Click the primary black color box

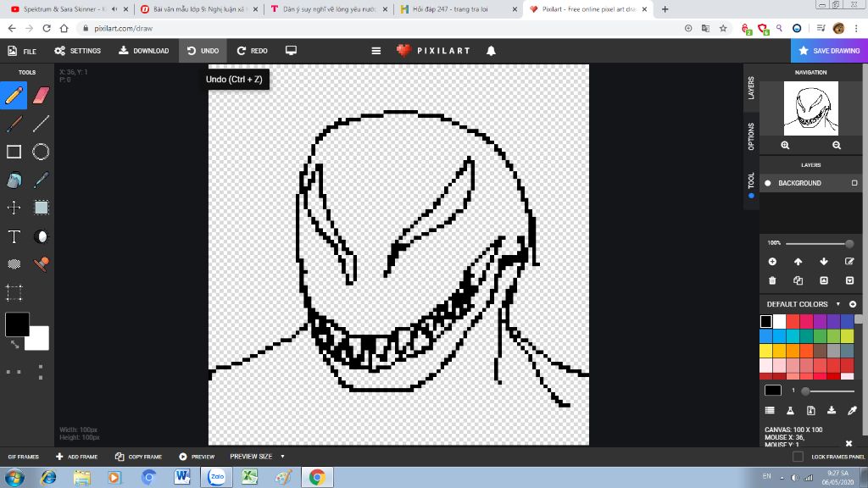[x=17, y=324]
